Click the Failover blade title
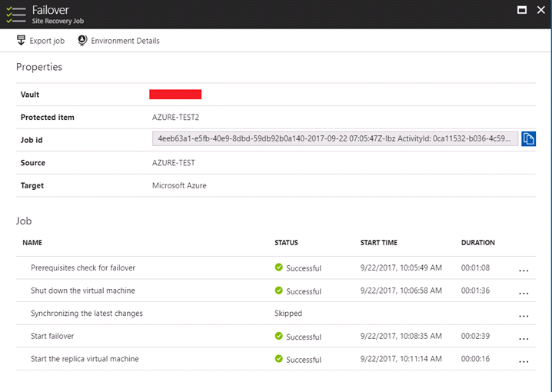 pos(50,10)
